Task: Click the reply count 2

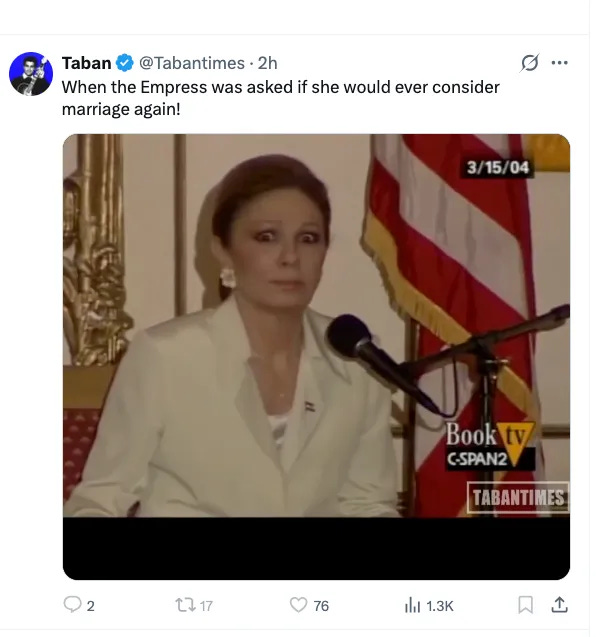Action: point(91,606)
